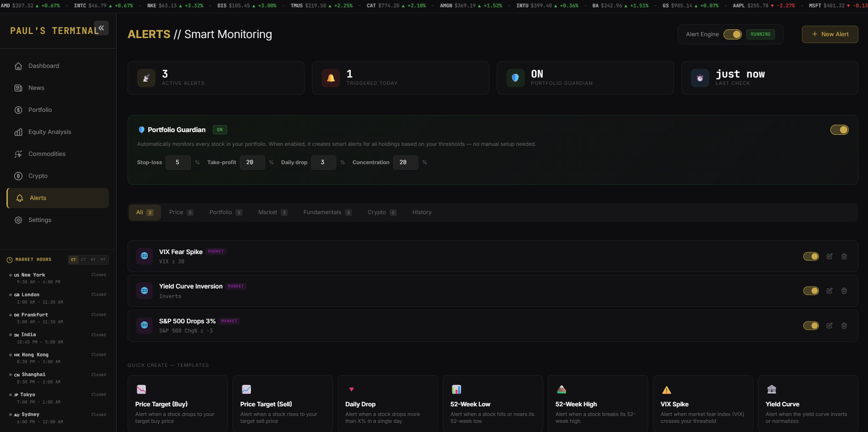The height and width of the screenshot is (432, 868).
Task: Collapse the sidebar with the chevron
Action: coord(101,28)
